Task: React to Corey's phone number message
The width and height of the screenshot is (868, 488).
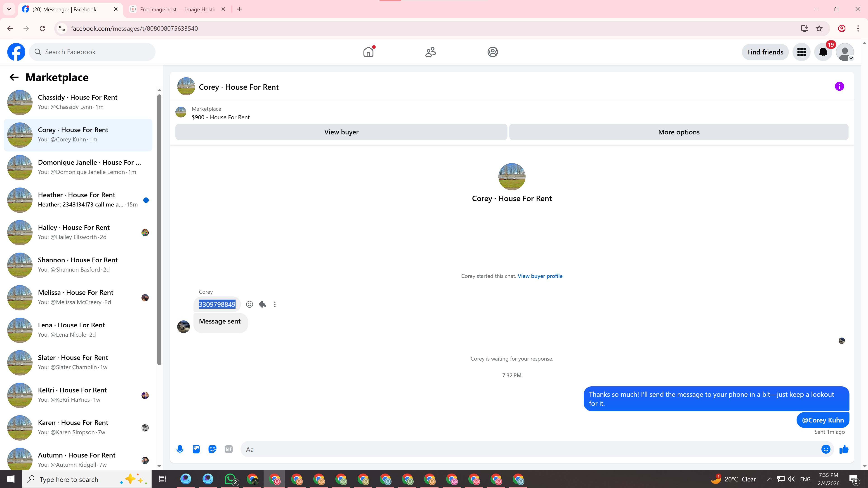Action: (249, 305)
